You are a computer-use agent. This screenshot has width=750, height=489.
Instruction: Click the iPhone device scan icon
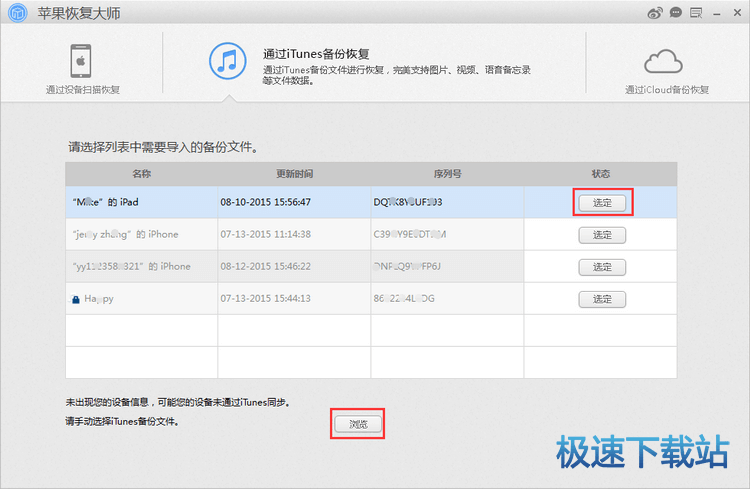click(82, 60)
